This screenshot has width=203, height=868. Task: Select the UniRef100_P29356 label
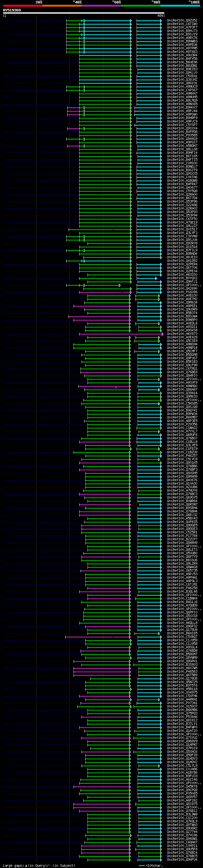click(182, 424)
